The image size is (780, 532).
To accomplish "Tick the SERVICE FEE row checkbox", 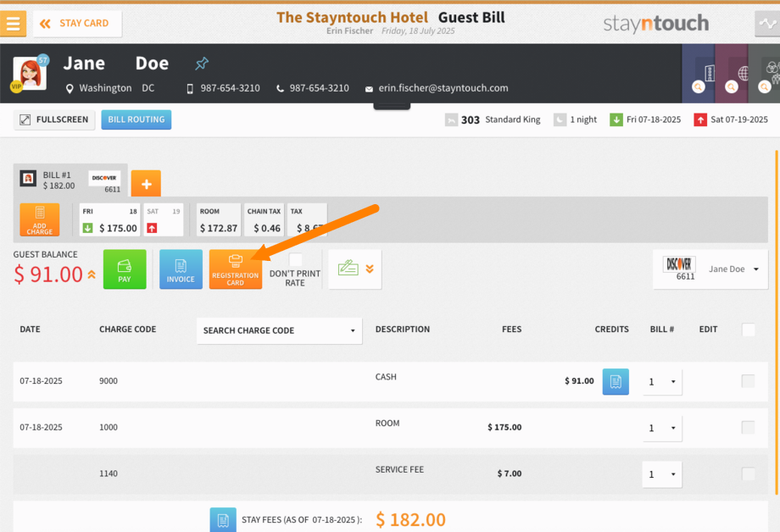I will coord(748,474).
